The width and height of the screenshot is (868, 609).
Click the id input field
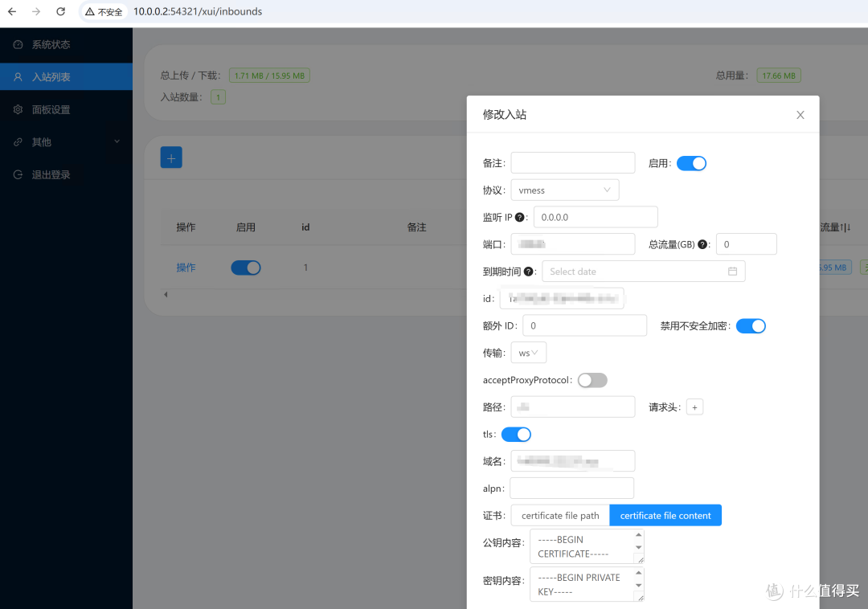click(562, 299)
